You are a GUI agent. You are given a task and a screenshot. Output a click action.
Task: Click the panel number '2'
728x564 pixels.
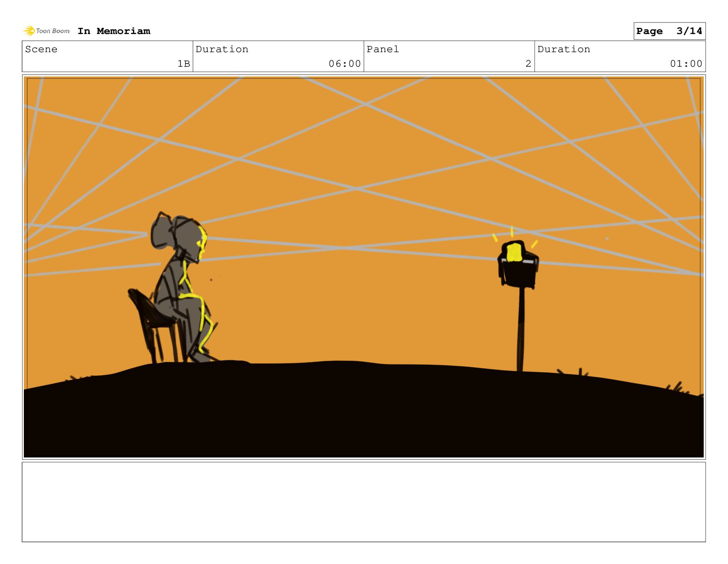528,64
